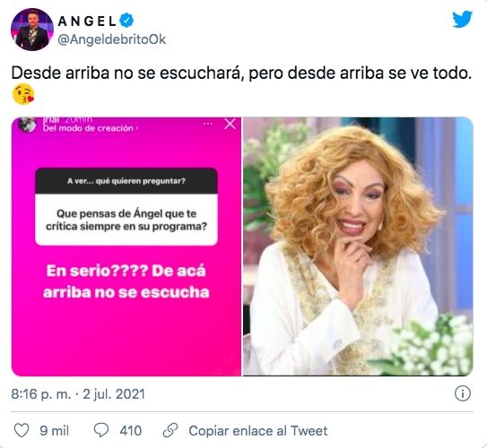The height and width of the screenshot is (448, 487).
Task: Click the chain link icon
Action: [170, 430]
